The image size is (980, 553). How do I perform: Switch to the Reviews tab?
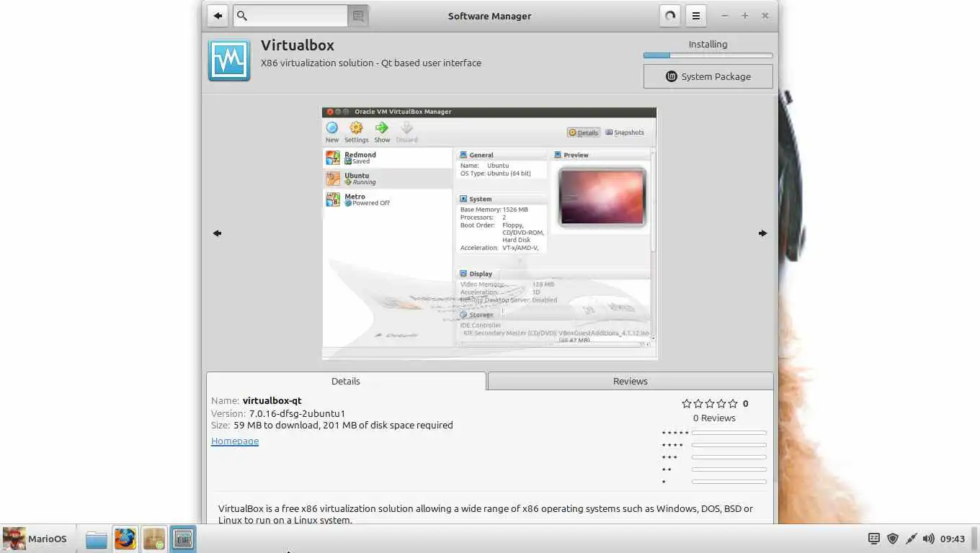click(631, 381)
